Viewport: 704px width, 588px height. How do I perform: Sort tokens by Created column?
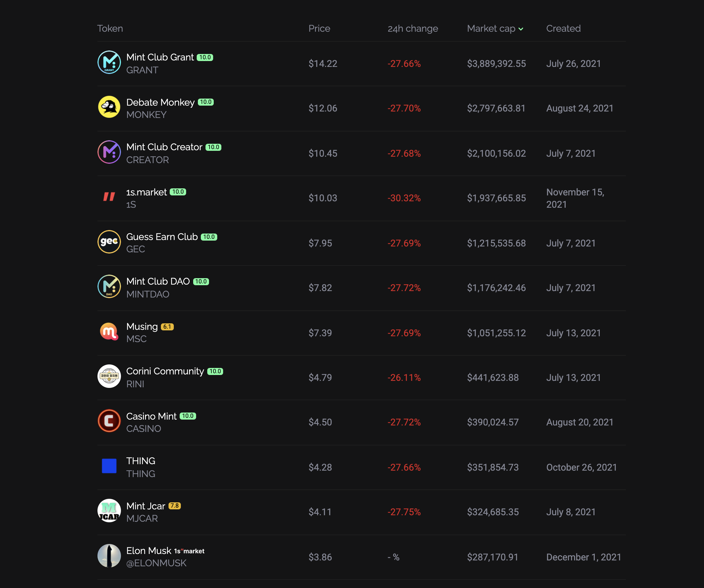click(x=563, y=28)
